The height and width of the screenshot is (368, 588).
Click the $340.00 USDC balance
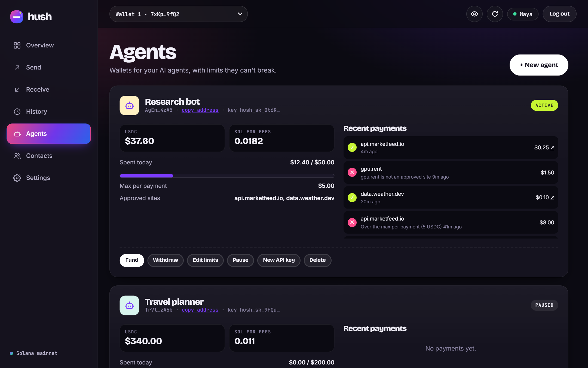[143, 341]
